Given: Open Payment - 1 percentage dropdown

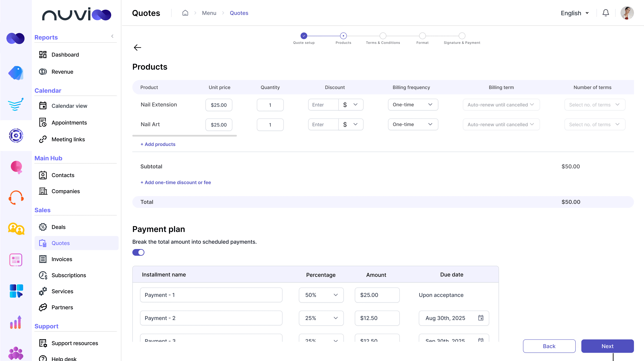Looking at the screenshot, I should click(x=321, y=295).
